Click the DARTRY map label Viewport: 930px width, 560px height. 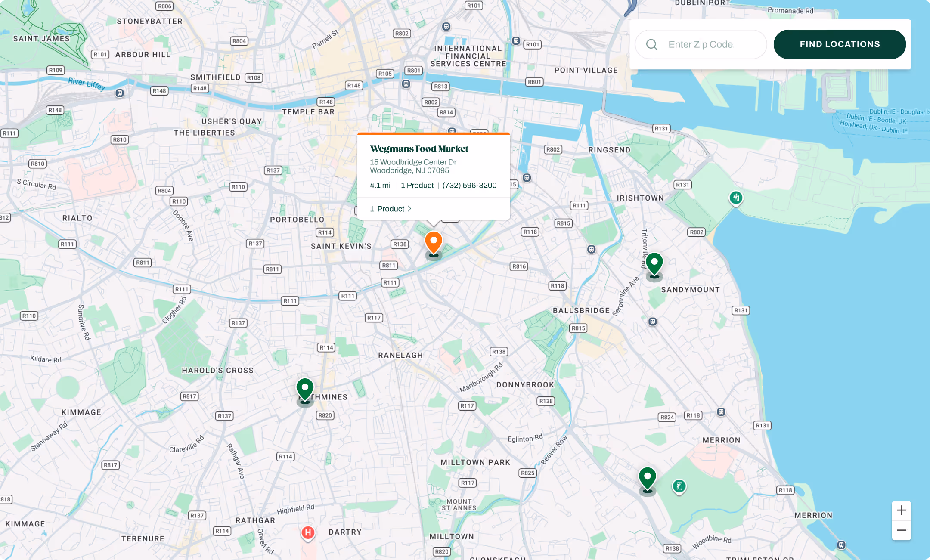click(345, 532)
